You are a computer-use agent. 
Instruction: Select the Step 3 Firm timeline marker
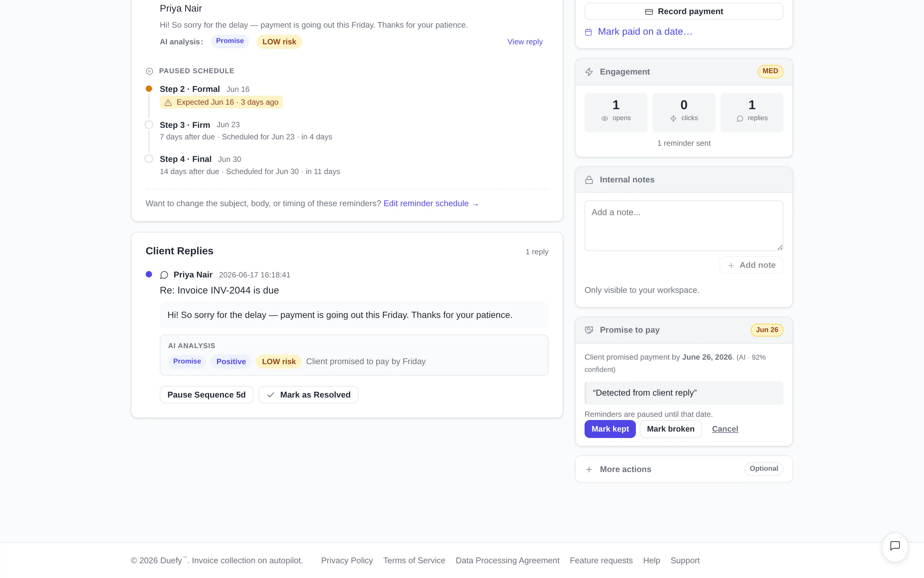tap(149, 125)
